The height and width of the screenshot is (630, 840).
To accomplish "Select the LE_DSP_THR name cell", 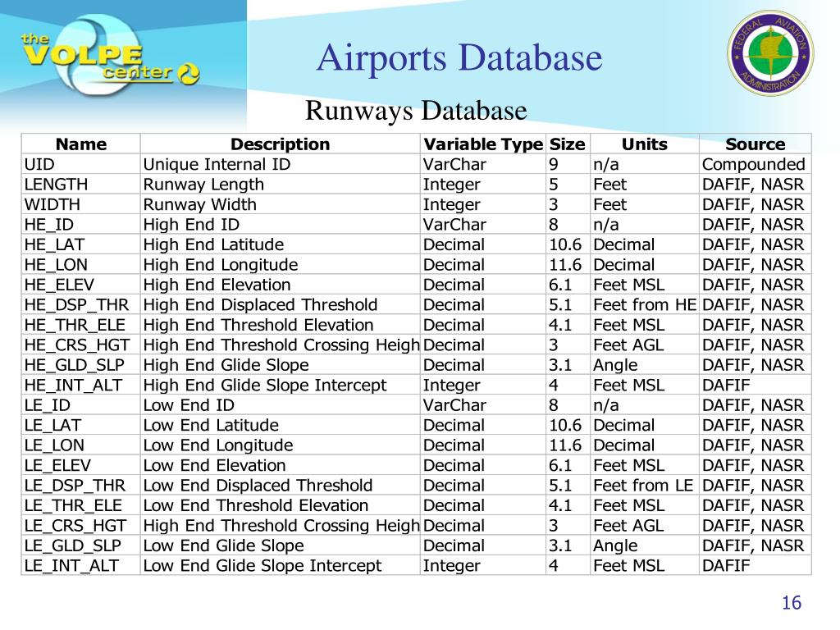I will (81, 486).
